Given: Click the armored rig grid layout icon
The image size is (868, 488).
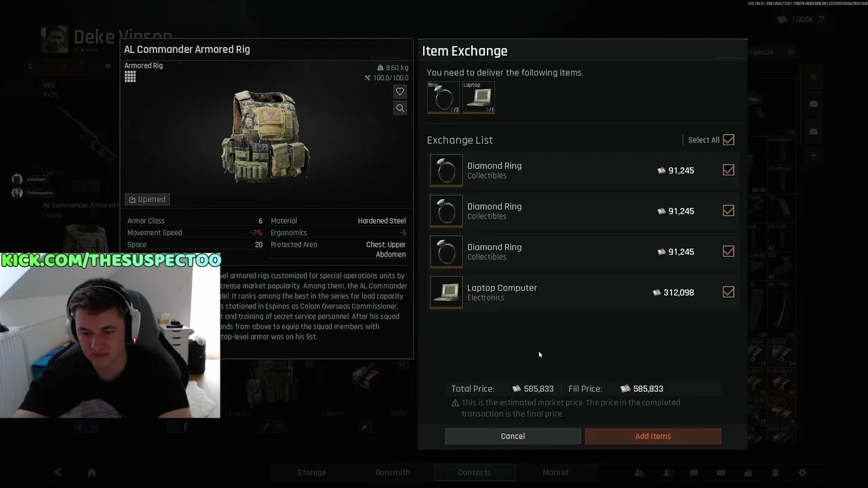Looking at the screenshot, I should [x=130, y=77].
